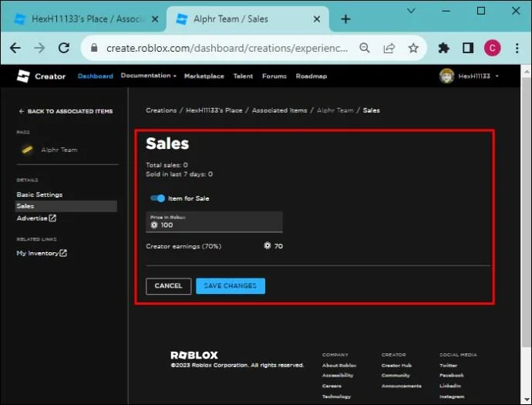This screenshot has height=405, width=532.
Task: Expand the Documentation dropdown menu
Action: pos(149,76)
